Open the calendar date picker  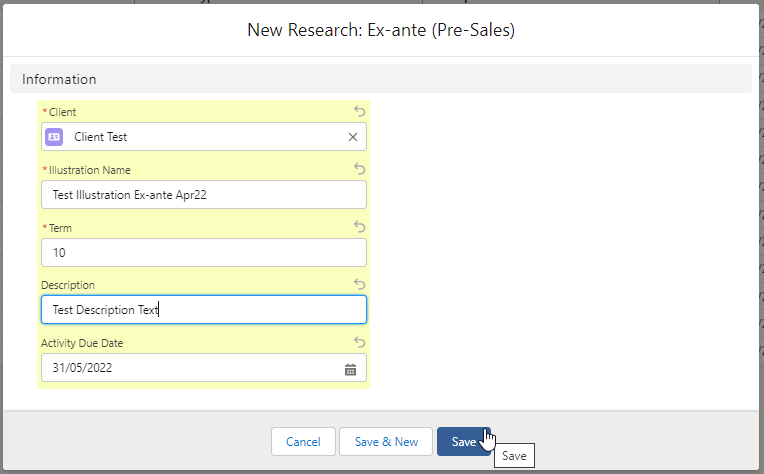(350, 369)
